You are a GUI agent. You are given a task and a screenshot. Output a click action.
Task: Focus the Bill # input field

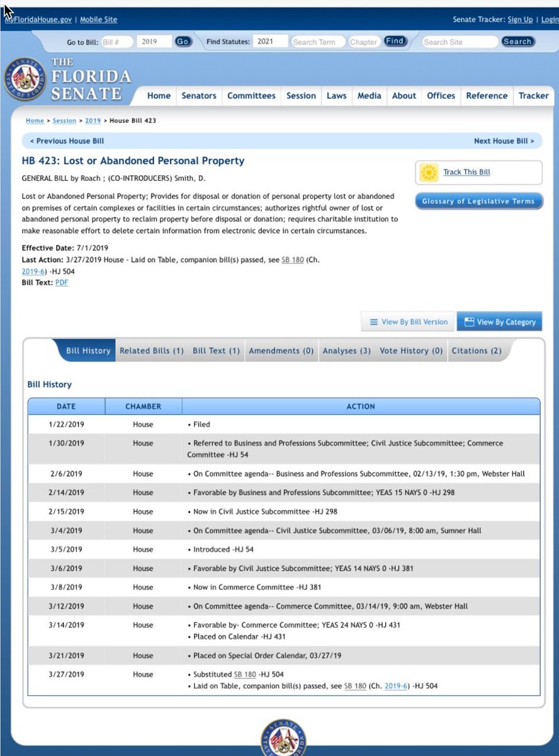coord(116,42)
